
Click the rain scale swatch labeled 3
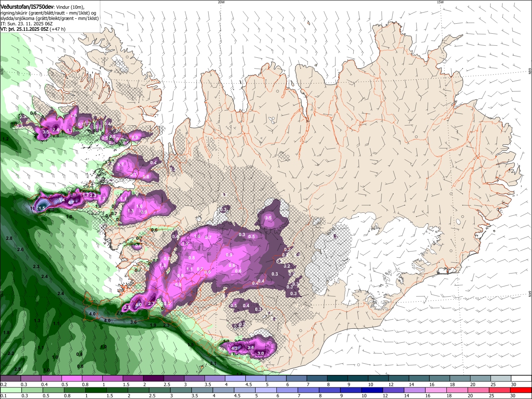pyautogui.click(x=180, y=390)
